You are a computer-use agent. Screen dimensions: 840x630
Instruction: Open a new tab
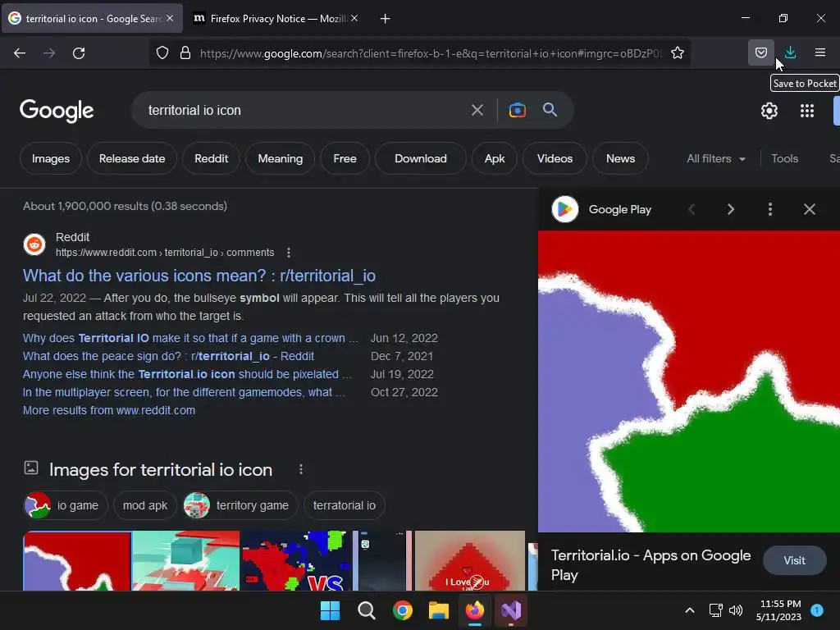pyautogui.click(x=385, y=19)
